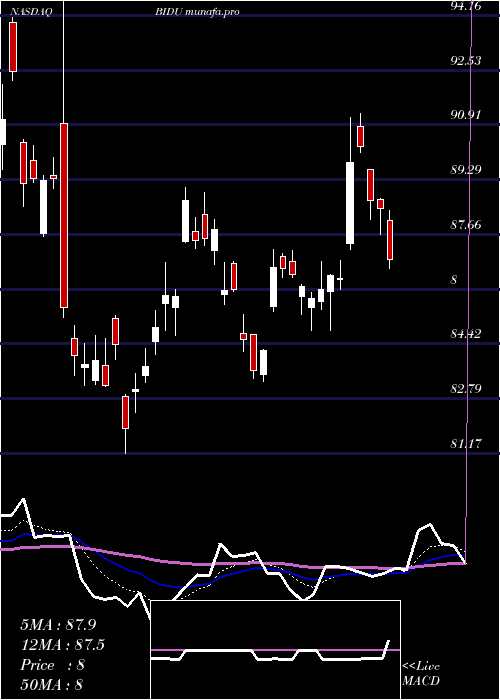This screenshot has height=700, width=500.
Task: Click the 5MA : 87.9 readout
Action: coord(58,624)
